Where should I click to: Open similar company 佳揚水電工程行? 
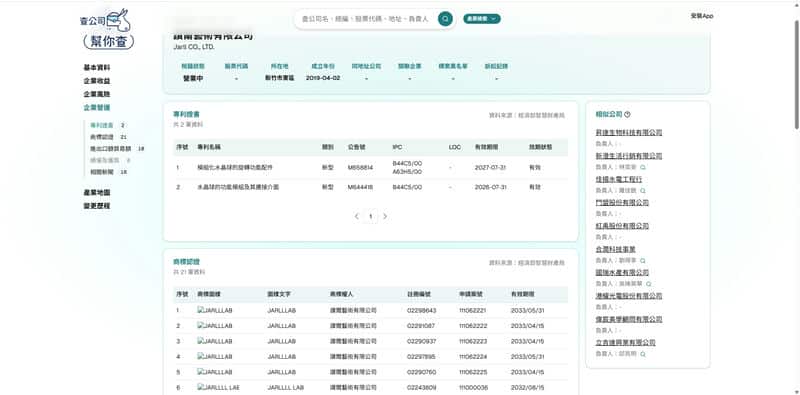click(619, 179)
